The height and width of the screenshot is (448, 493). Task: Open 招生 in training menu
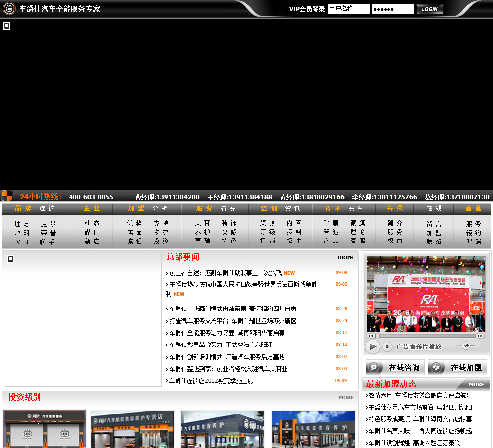coord(294,241)
